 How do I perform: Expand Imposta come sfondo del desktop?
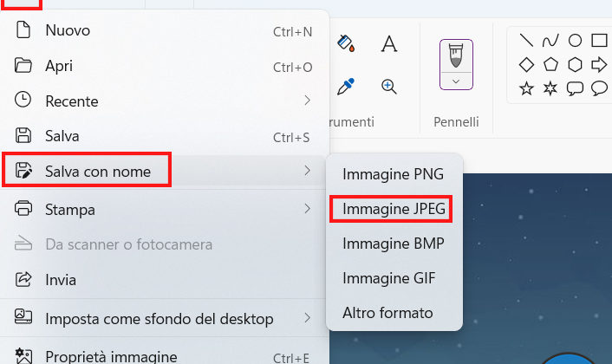[307, 319]
